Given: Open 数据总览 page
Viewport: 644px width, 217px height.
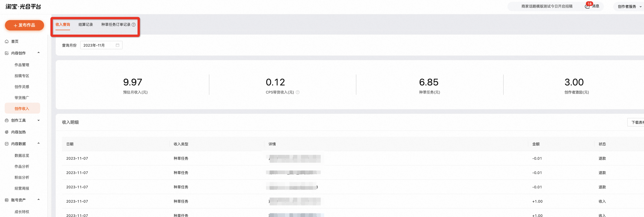Looking at the screenshot, I should pos(22,156).
